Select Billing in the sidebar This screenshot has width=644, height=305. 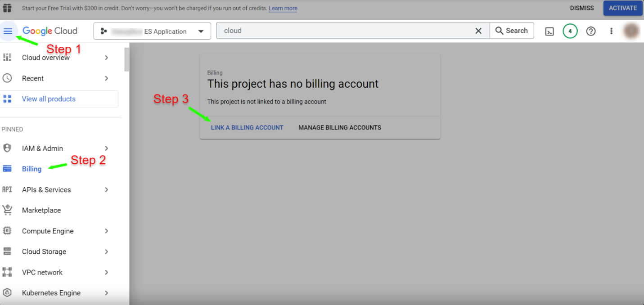tap(32, 169)
